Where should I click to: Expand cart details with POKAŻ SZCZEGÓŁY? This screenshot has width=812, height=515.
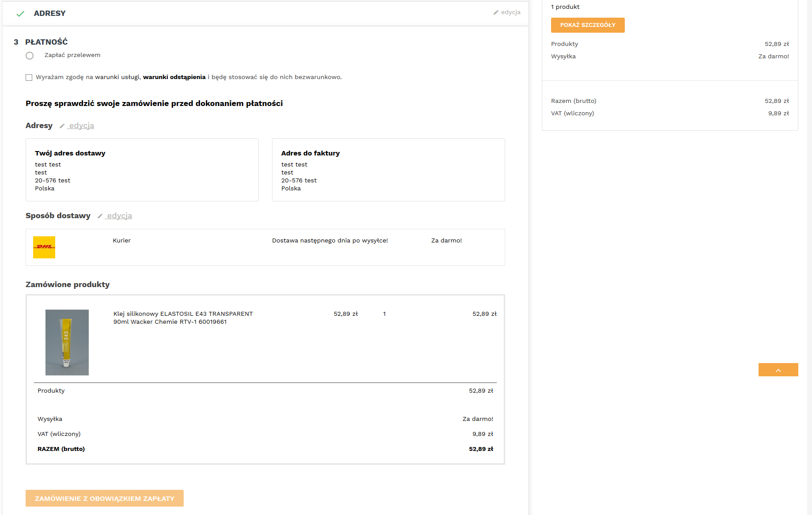pos(588,25)
